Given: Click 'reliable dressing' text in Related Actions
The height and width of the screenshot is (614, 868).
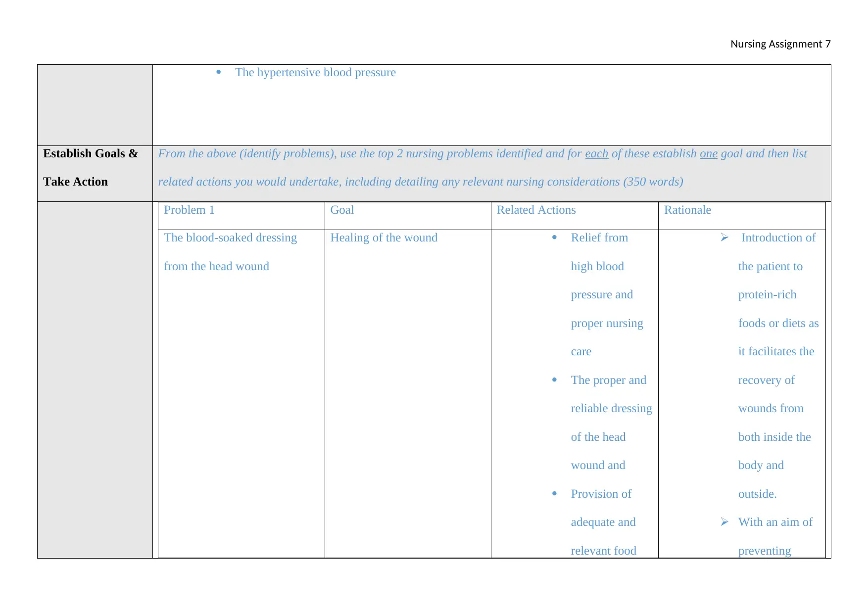Looking at the screenshot, I should [611, 408].
